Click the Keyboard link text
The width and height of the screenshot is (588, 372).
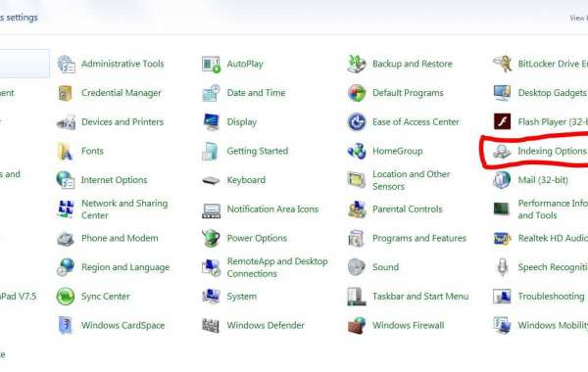coord(246,180)
